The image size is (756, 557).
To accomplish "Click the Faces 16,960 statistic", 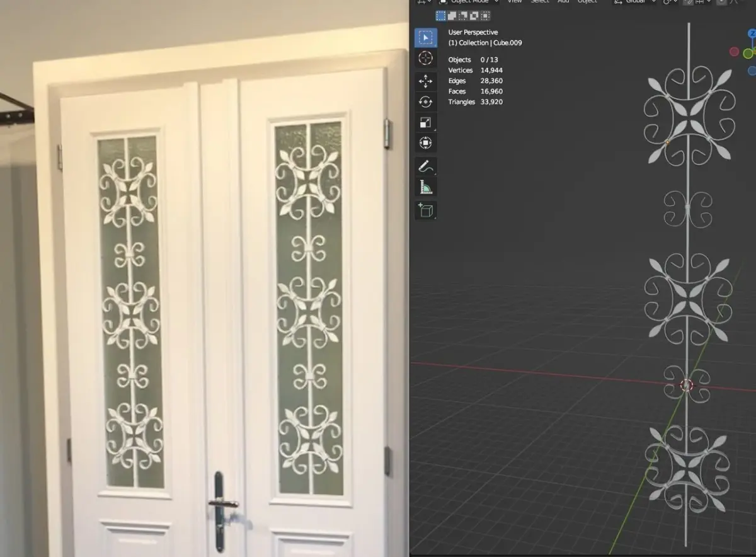I will coord(476,91).
